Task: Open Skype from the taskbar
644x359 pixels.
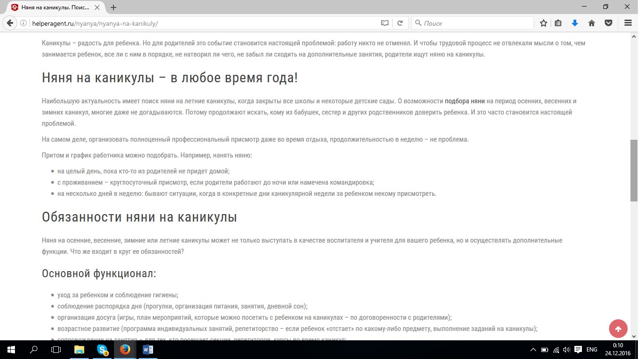Action: click(102, 349)
